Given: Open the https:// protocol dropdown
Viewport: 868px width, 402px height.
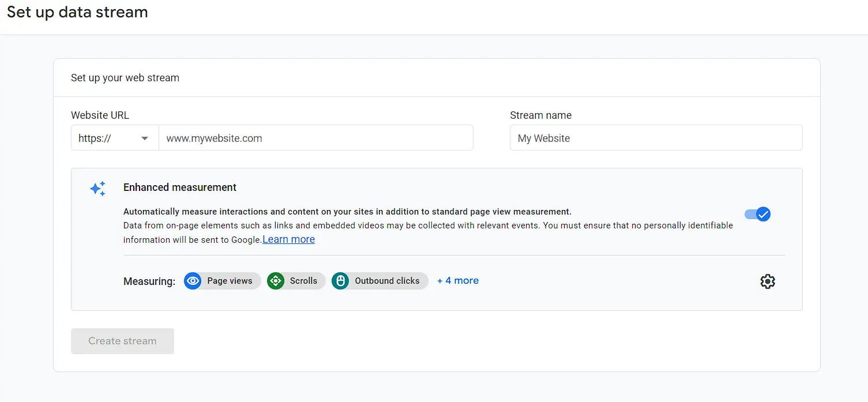Looking at the screenshot, I should point(115,138).
